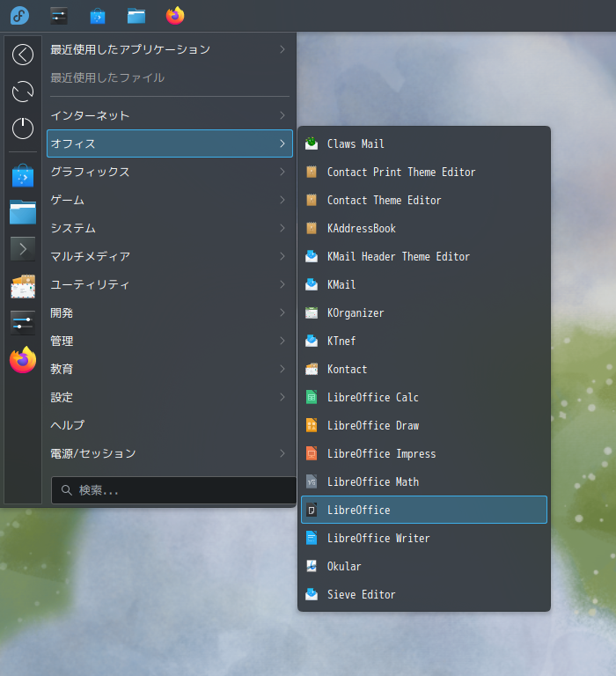Expand 電源/セッション submenu arrow
616x676 pixels.
point(282,453)
